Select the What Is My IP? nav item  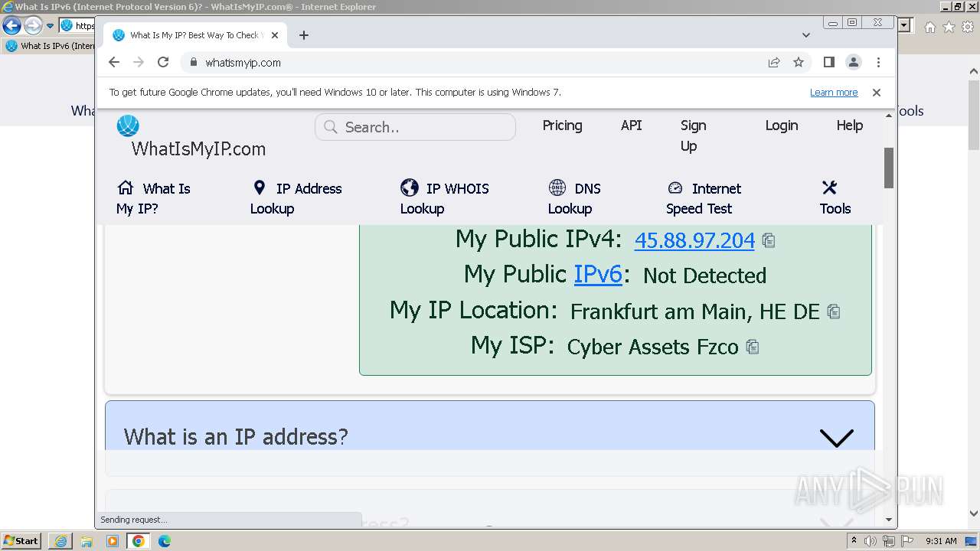point(153,198)
